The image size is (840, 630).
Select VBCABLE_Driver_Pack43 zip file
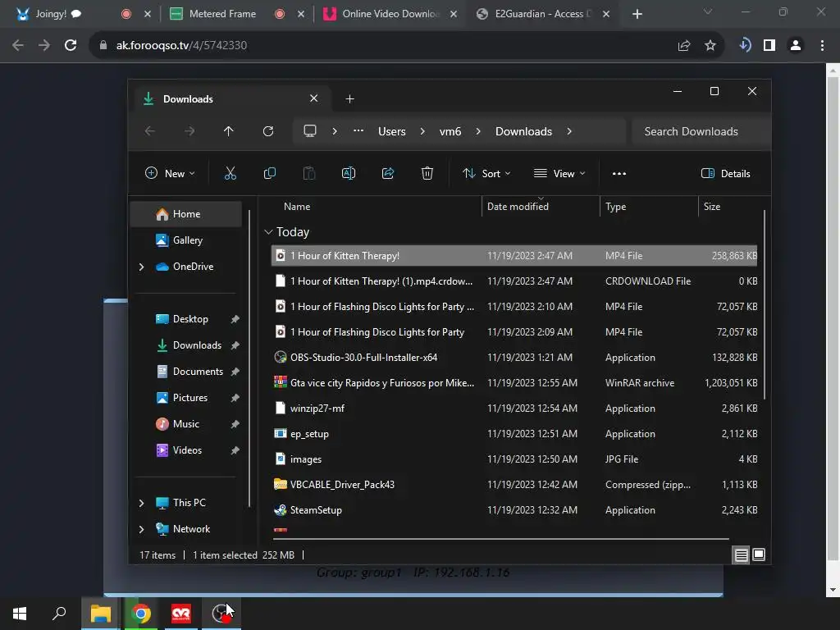(x=514, y=484)
